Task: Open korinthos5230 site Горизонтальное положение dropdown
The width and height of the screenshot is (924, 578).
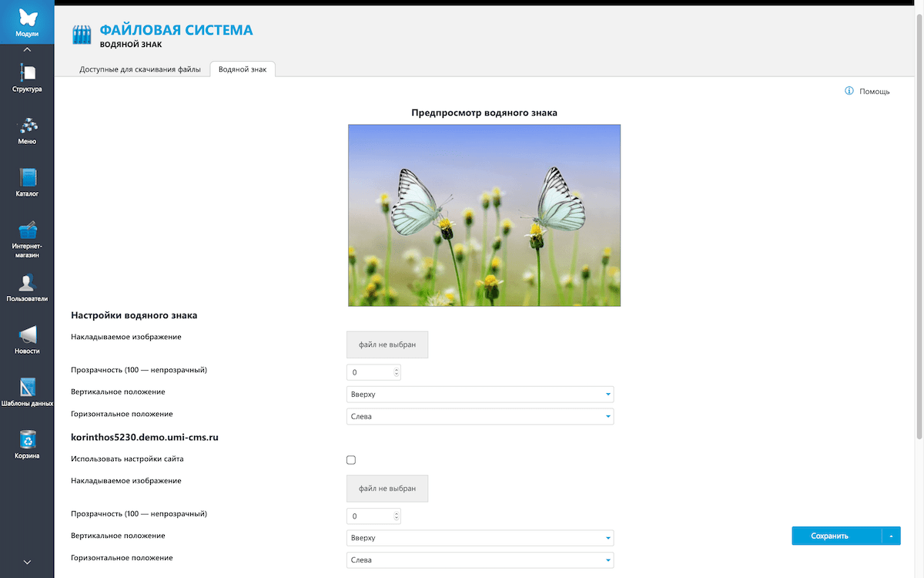Action: 480,560
